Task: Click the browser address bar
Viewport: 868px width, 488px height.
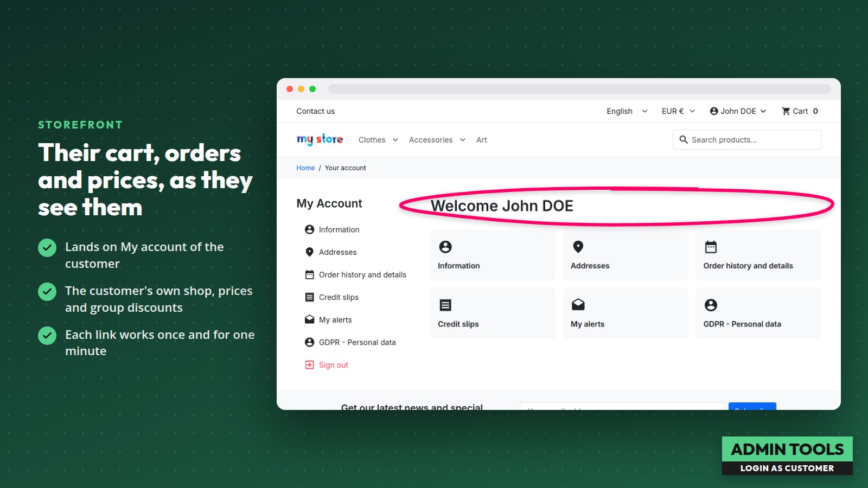Action: (x=579, y=89)
